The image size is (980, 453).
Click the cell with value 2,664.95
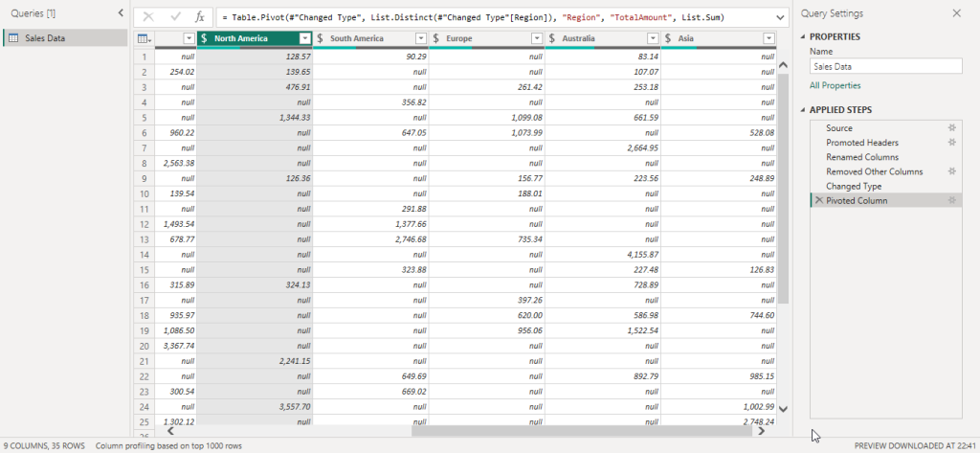click(x=603, y=147)
